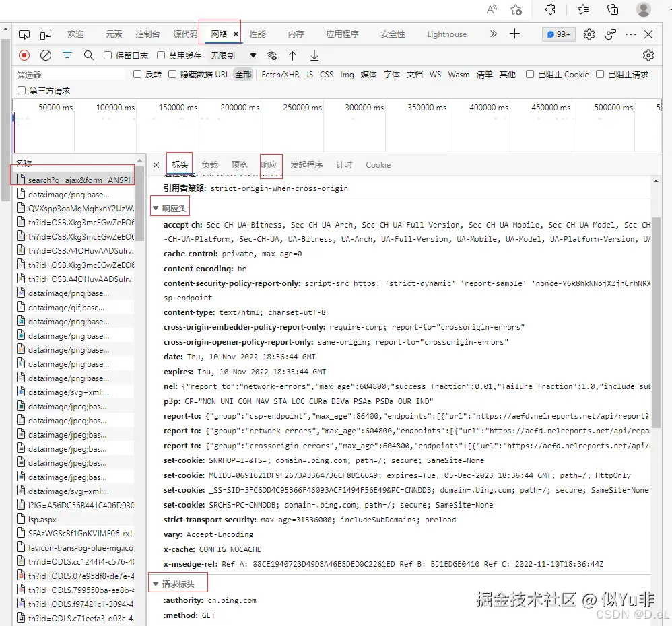Switch to the 控制台 tab
This screenshot has height=626, width=672.
(147, 34)
